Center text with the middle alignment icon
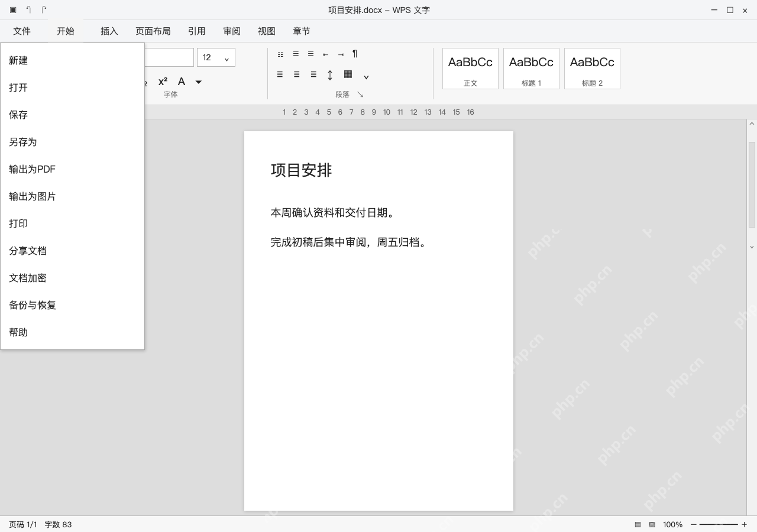Image resolution: width=757 pixels, height=532 pixels. (296, 74)
